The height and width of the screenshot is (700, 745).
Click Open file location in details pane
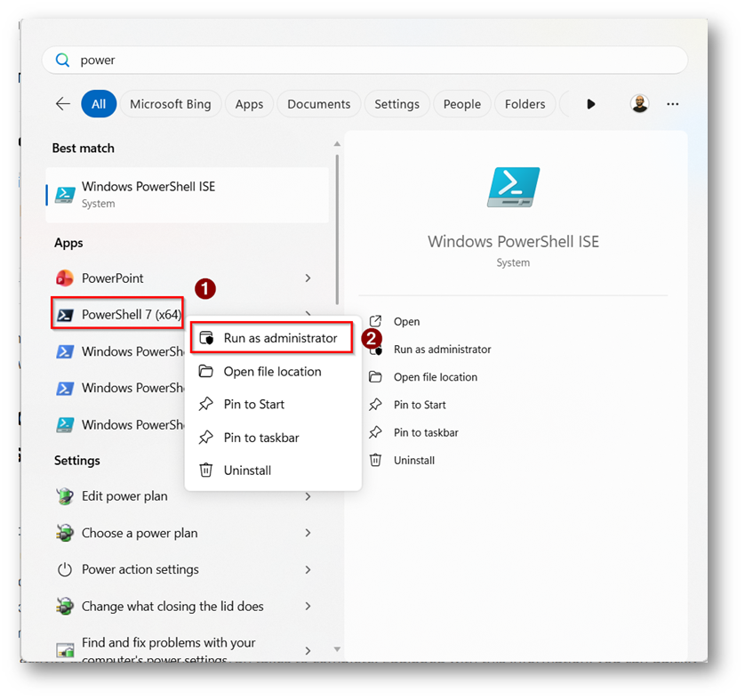[x=436, y=377]
